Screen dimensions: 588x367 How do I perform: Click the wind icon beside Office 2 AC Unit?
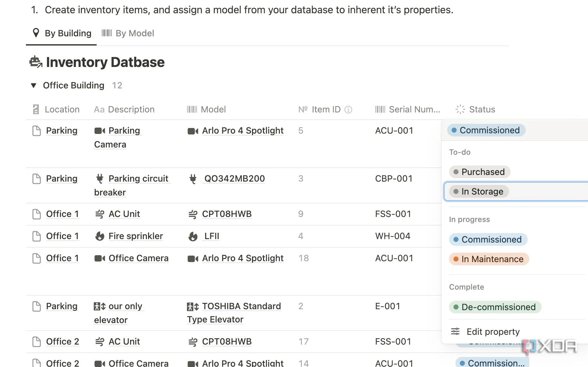[x=100, y=342]
